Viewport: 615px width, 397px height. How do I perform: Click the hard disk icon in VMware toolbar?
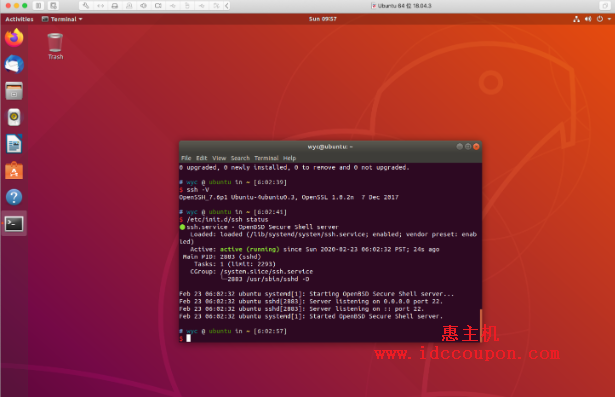115,5
